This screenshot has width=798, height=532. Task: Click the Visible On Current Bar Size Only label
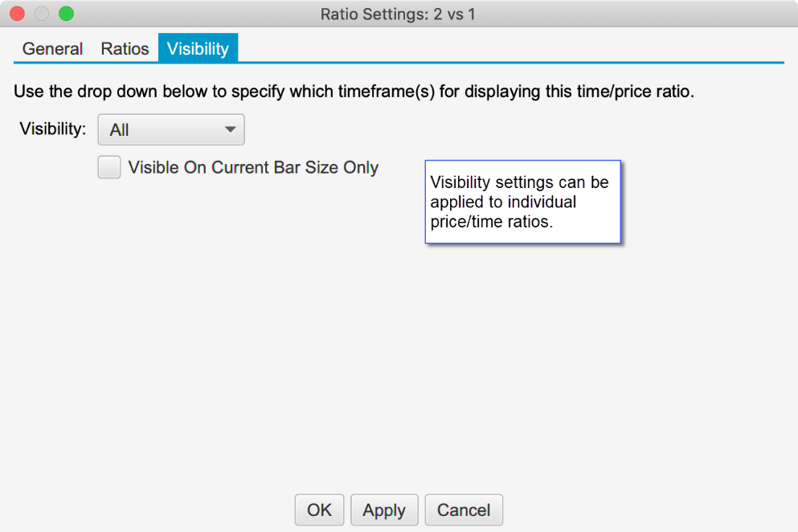click(253, 168)
